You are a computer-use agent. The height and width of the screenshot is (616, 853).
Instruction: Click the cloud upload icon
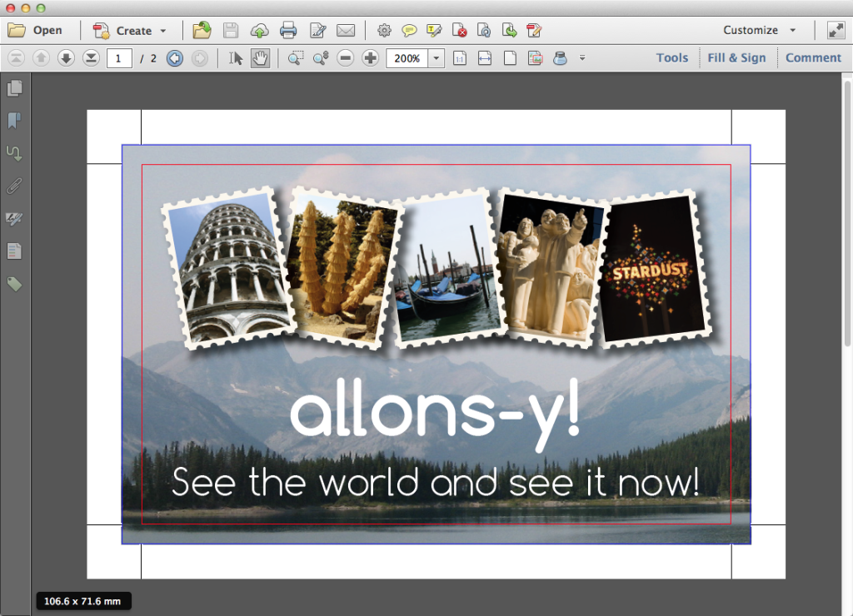click(x=260, y=31)
